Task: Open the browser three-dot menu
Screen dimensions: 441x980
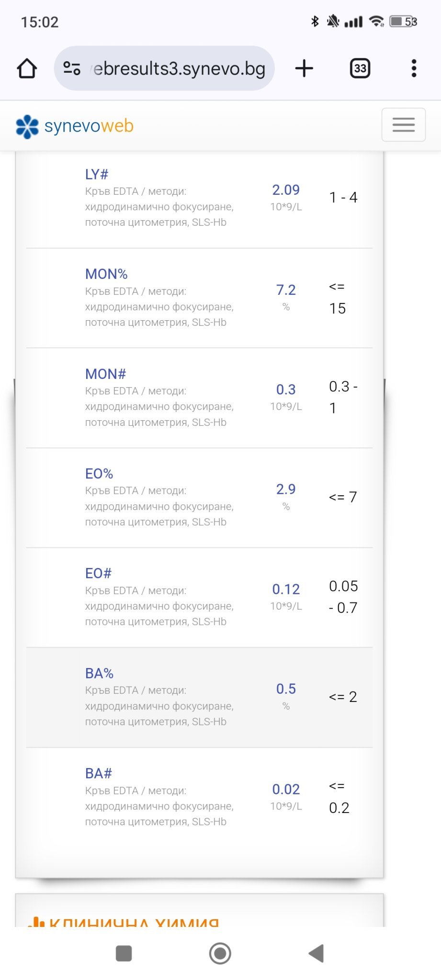Action: pos(414,68)
